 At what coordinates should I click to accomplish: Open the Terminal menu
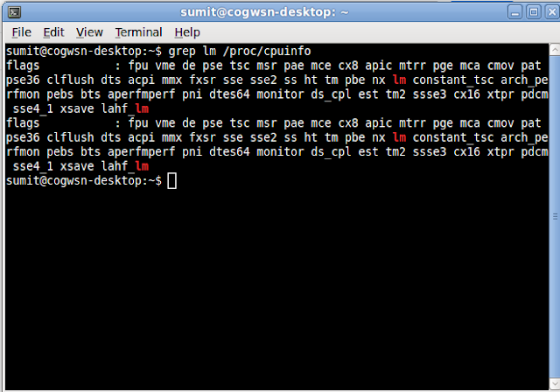click(x=138, y=32)
